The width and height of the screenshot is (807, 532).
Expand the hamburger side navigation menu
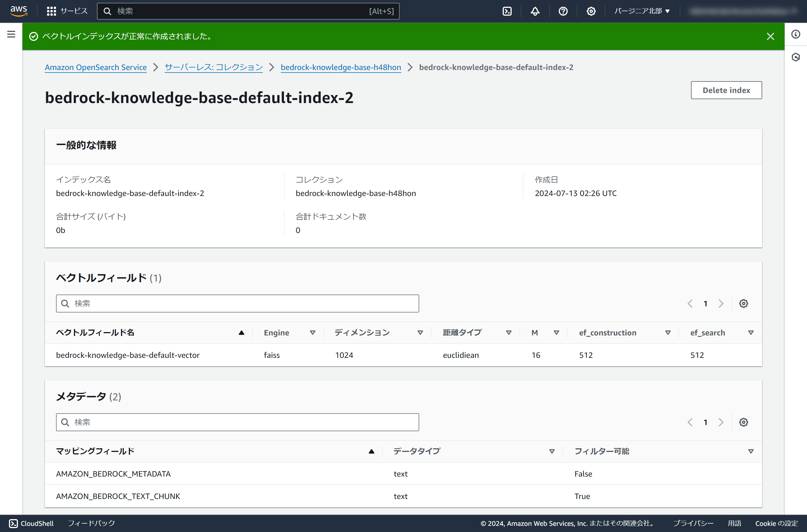[x=11, y=34]
